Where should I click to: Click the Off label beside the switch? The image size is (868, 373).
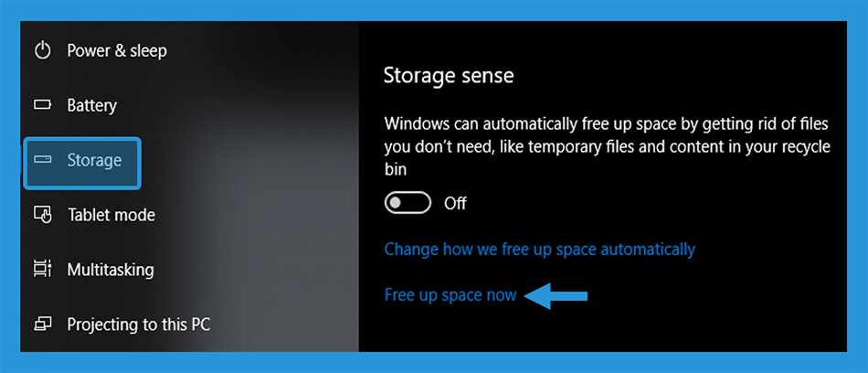click(x=455, y=203)
